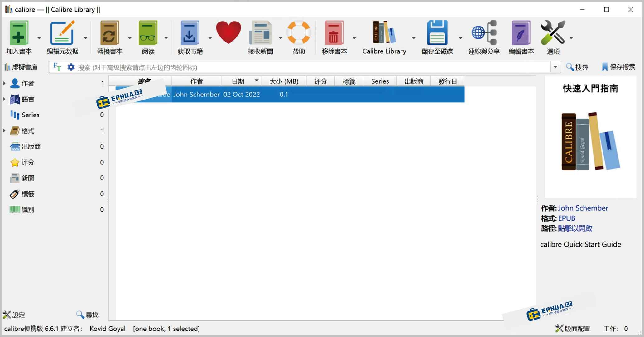The image size is (644, 337).
Task: Open the Calibre Library toolbar icon
Action: click(384, 33)
